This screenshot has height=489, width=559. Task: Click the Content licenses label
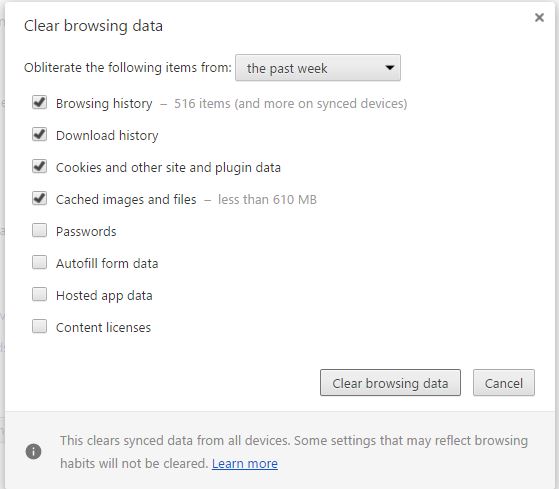point(103,327)
